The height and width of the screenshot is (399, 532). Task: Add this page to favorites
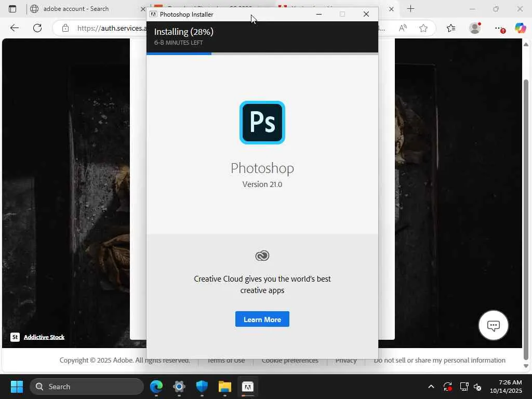423,28
